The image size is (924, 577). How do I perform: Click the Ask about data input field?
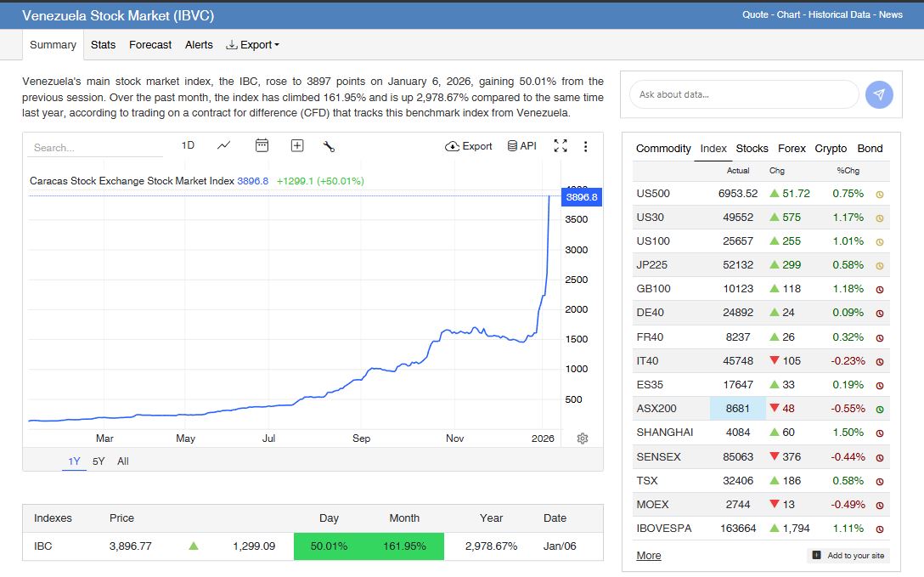(x=744, y=94)
